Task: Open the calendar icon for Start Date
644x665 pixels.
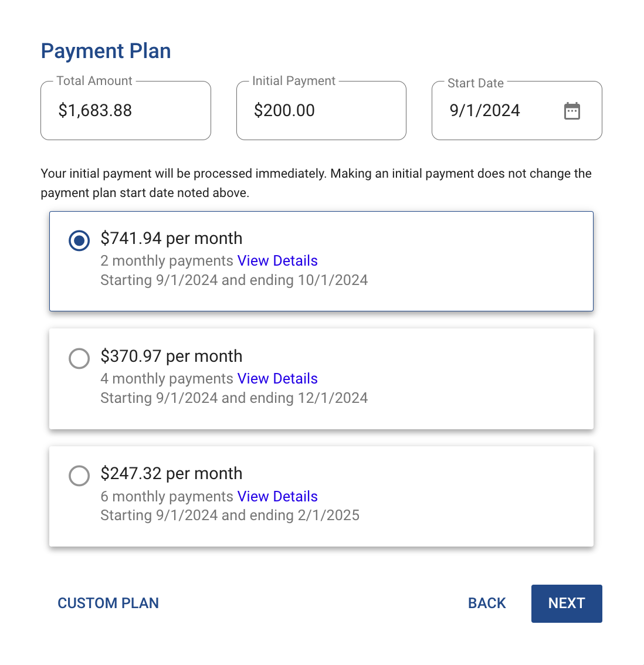Action: click(x=572, y=110)
